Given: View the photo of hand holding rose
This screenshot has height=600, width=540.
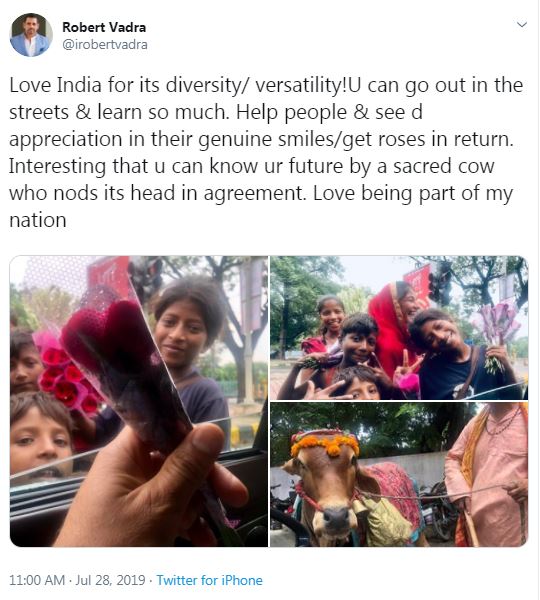Looking at the screenshot, I should [139, 401].
